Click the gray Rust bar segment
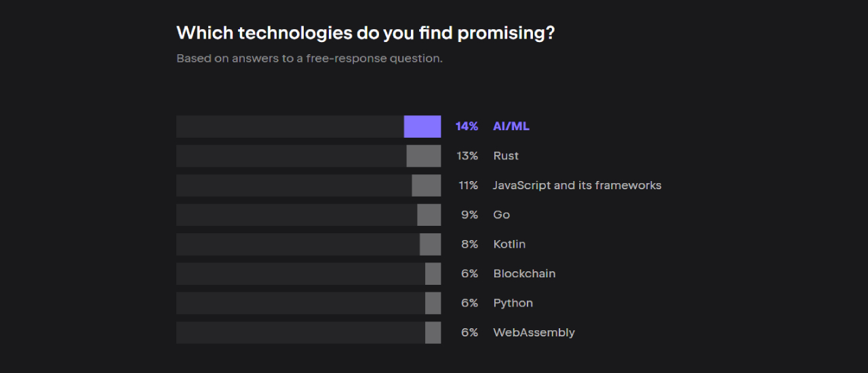This screenshot has width=868, height=373. [424, 156]
